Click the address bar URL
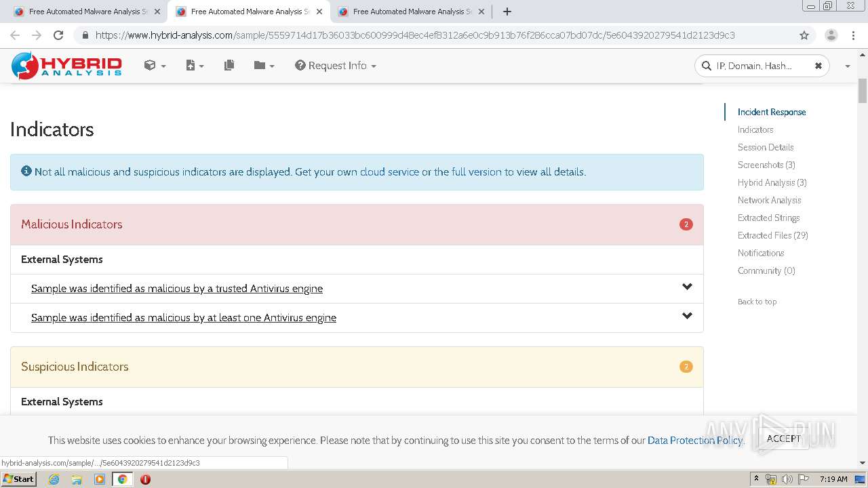Image resolution: width=868 pixels, height=488 pixels. click(x=415, y=35)
